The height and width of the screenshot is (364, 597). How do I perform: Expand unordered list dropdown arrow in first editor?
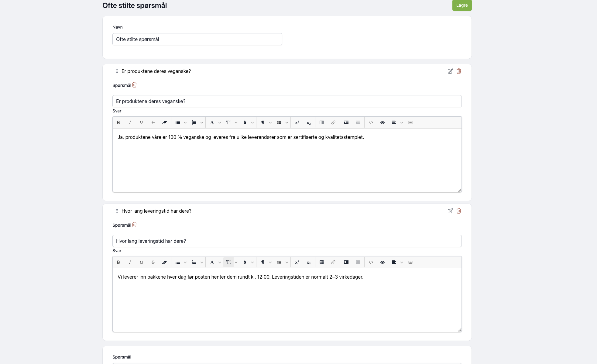coord(185,123)
